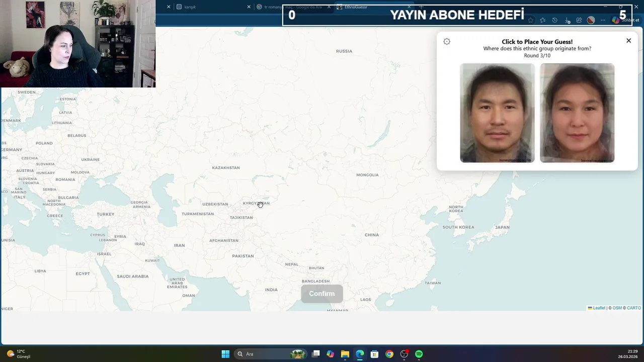The image size is (644, 362).
Task: Place guess on NEPAL map label
Action: [x=291, y=264]
